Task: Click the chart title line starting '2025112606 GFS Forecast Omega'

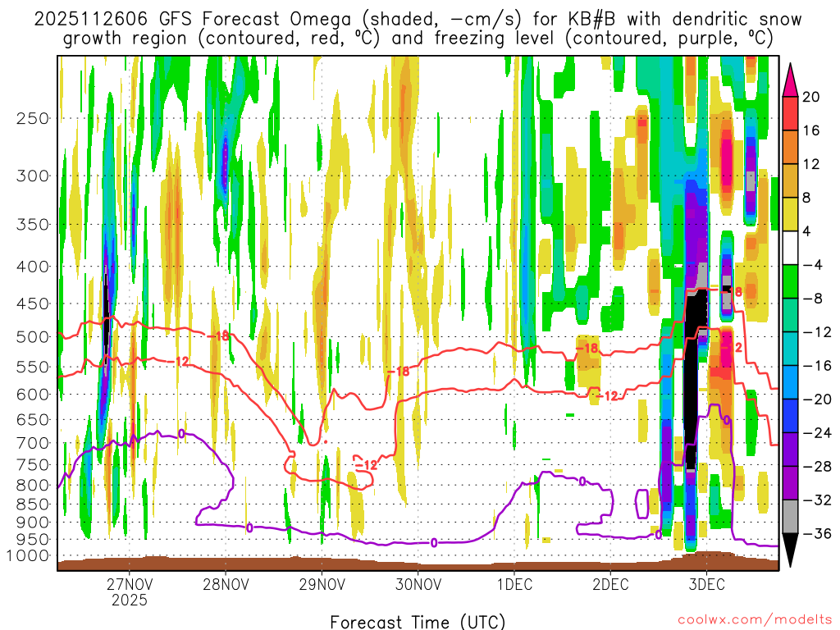Action: click(418, 19)
